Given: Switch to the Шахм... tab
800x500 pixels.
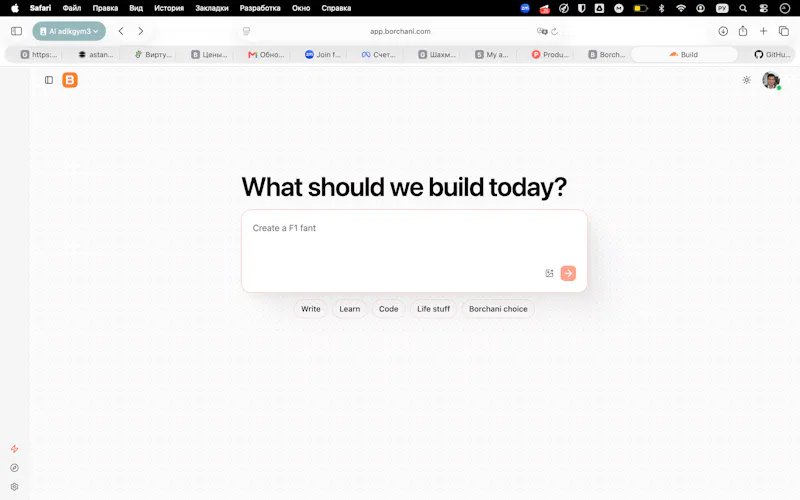Looking at the screenshot, I should coord(436,54).
